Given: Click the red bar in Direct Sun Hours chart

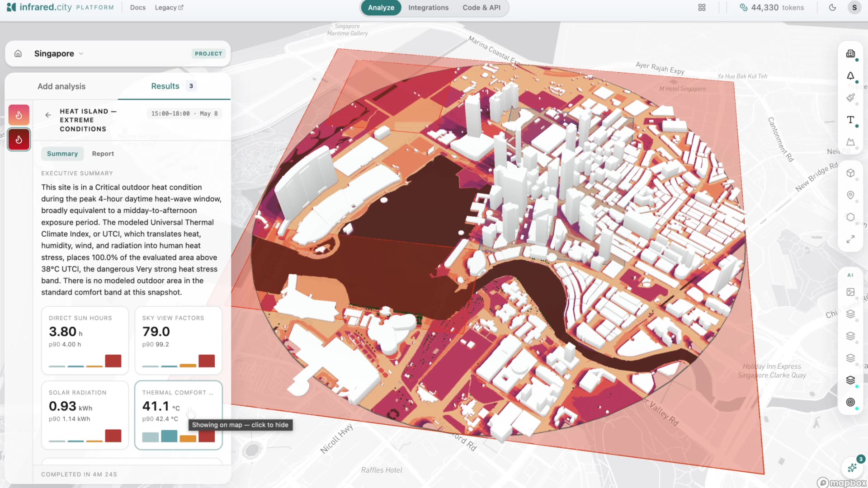Looking at the screenshot, I should 113,361.
